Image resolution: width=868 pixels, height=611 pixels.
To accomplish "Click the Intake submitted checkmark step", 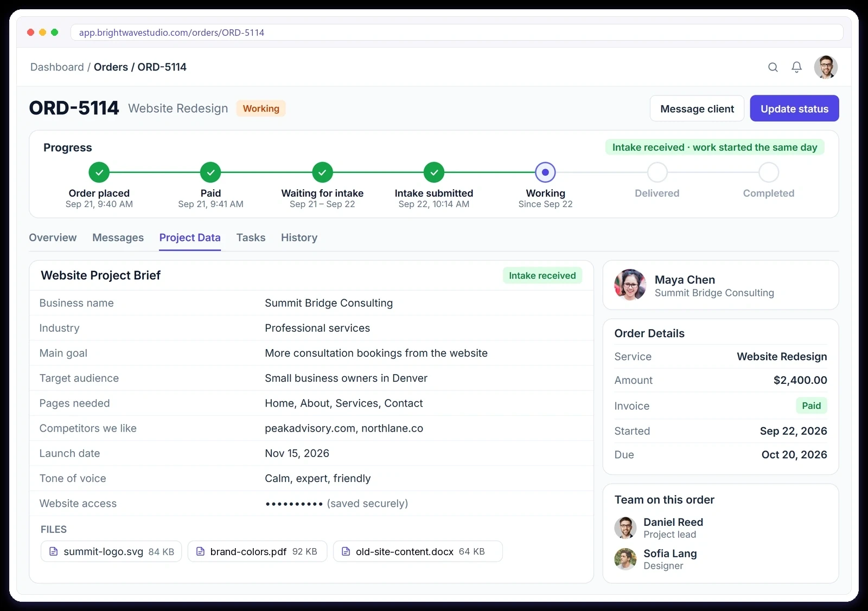I will pyautogui.click(x=434, y=172).
